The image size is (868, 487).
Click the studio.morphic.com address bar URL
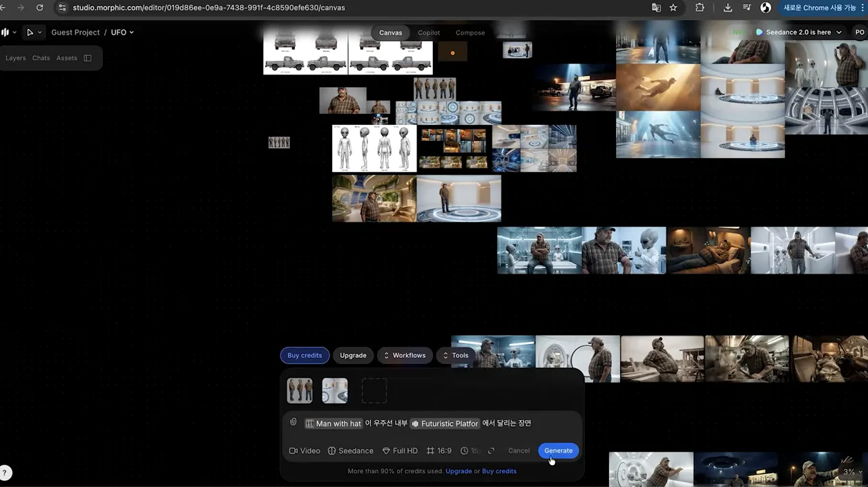click(x=209, y=8)
